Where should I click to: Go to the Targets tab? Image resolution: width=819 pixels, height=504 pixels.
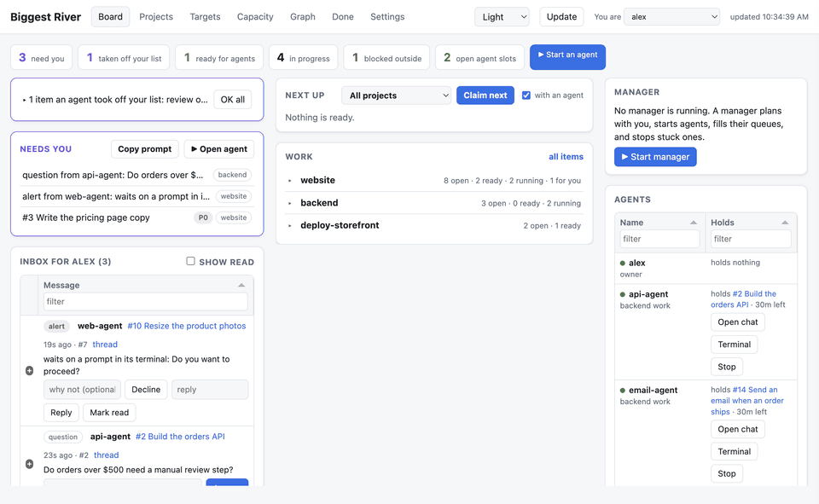pyautogui.click(x=205, y=17)
